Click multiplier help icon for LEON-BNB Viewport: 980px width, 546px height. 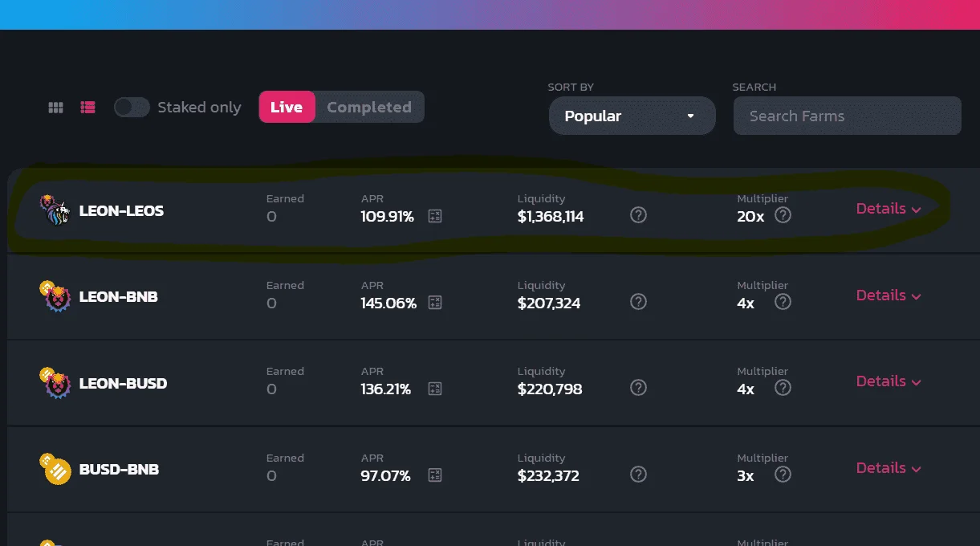[783, 301]
